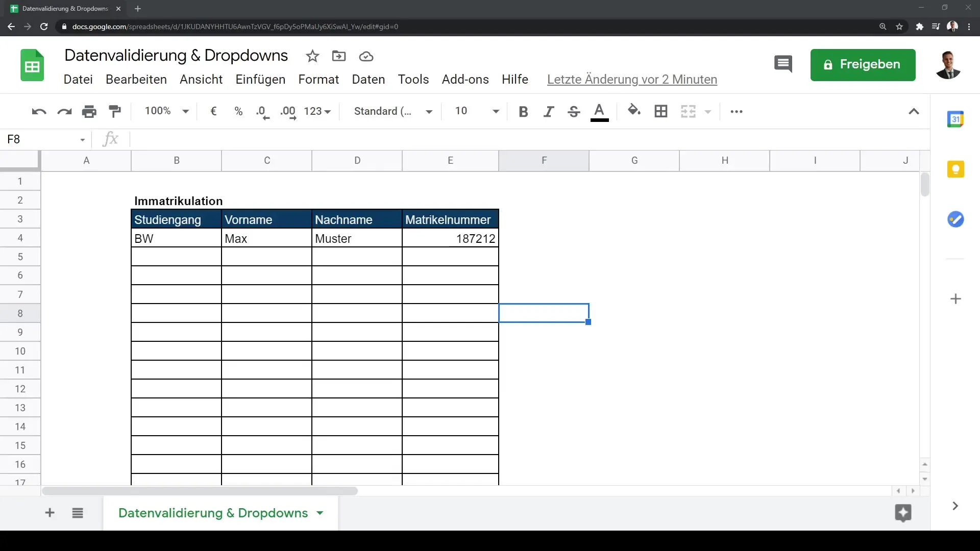The height and width of the screenshot is (551, 980).
Task: Toggle italic formatting
Action: click(549, 111)
